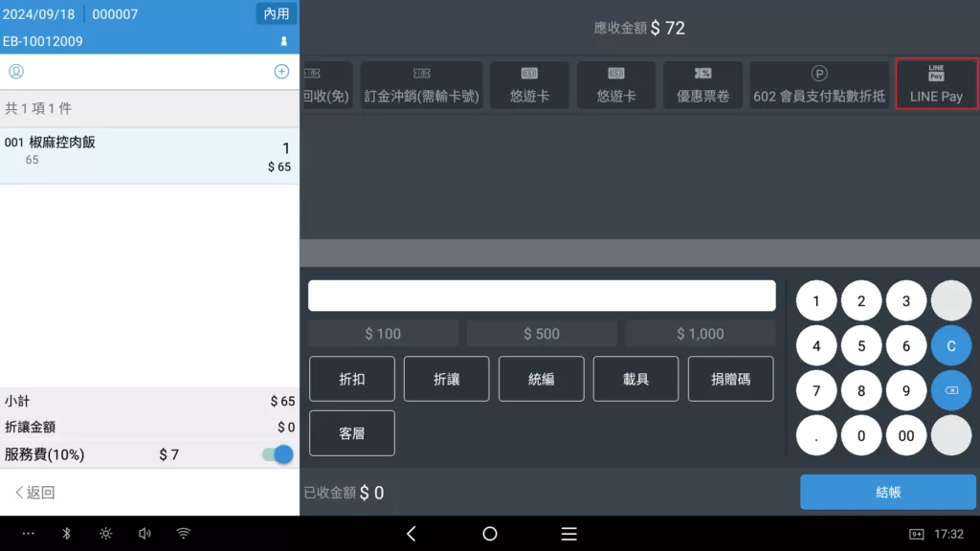Click the 小計 subtotal row
The image size is (980, 551).
149,401
